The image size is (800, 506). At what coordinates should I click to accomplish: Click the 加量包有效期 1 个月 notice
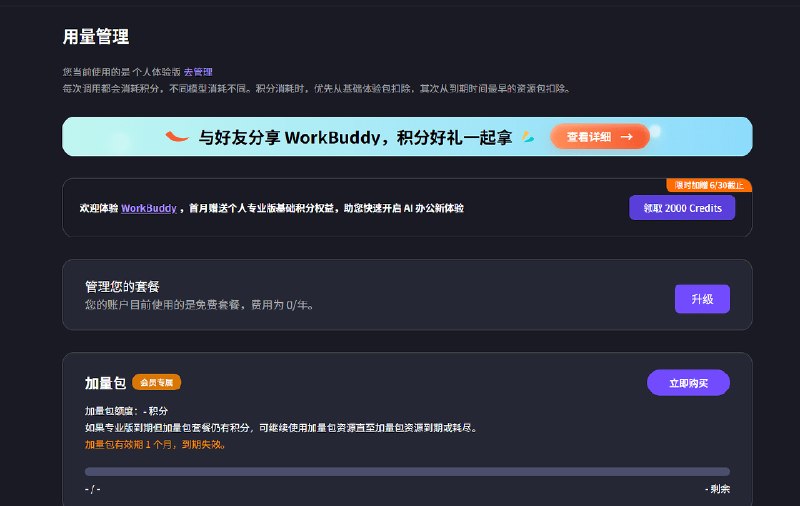[155, 444]
